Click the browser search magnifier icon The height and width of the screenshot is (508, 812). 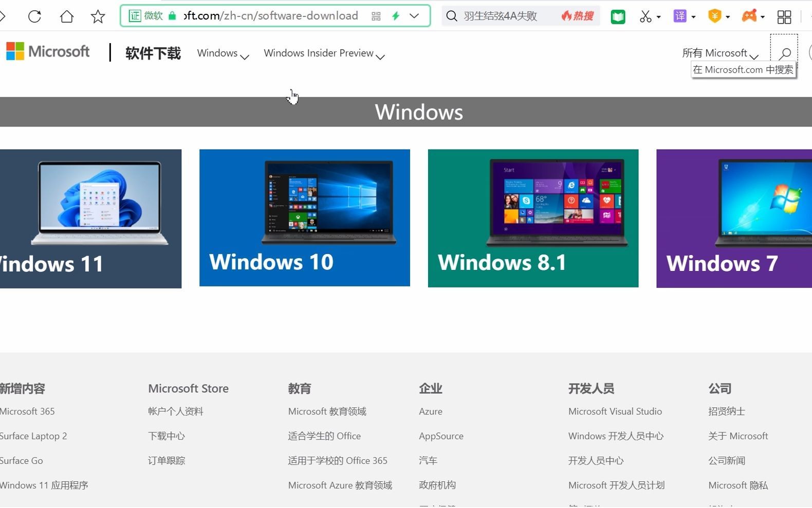452,16
